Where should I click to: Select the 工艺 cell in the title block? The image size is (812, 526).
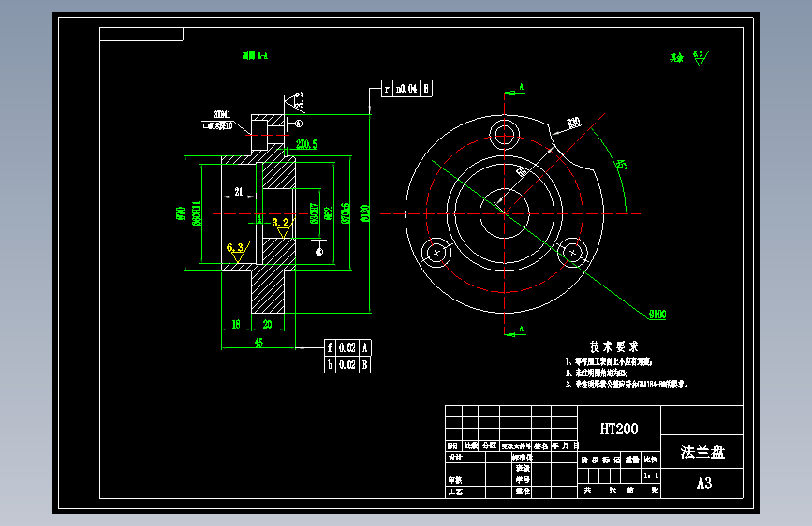tap(454, 491)
